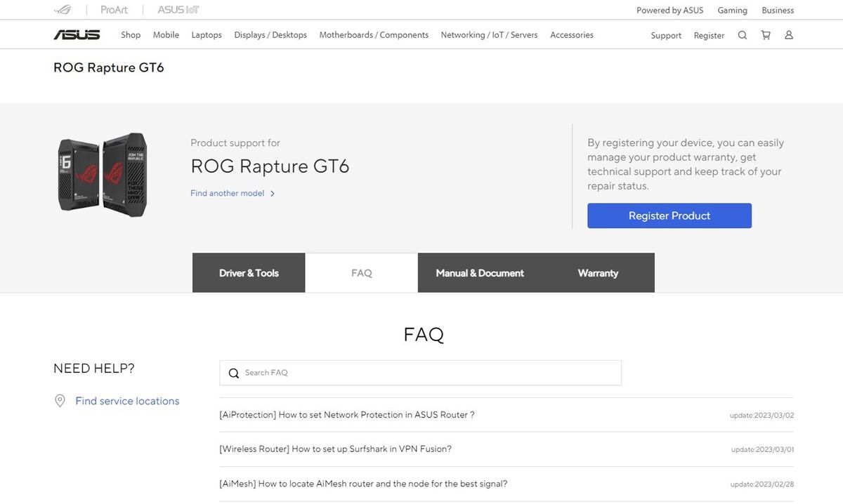Open site search with the magnifier icon

coord(743,34)
